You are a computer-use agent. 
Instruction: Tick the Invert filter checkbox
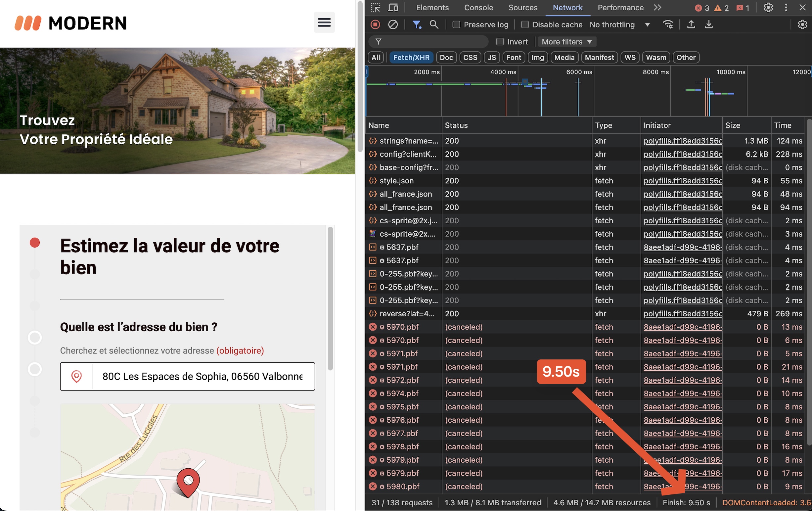[500, 41]
